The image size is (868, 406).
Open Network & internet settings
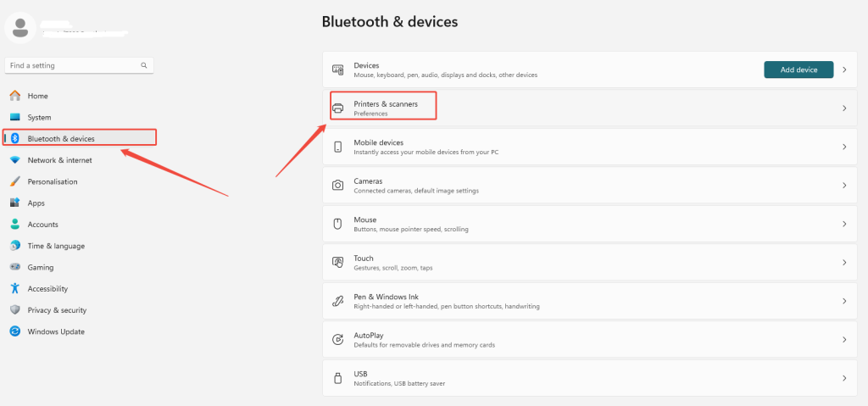[x=59, y=160]
